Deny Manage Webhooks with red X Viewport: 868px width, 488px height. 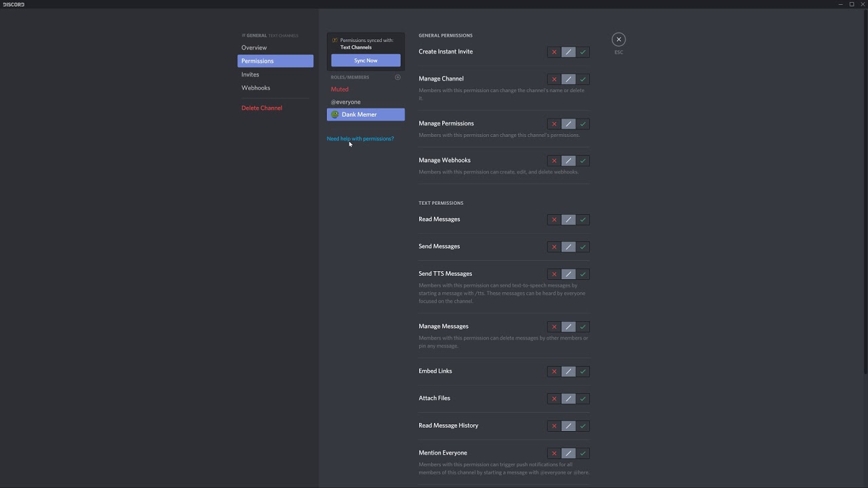tap(554, 161)
